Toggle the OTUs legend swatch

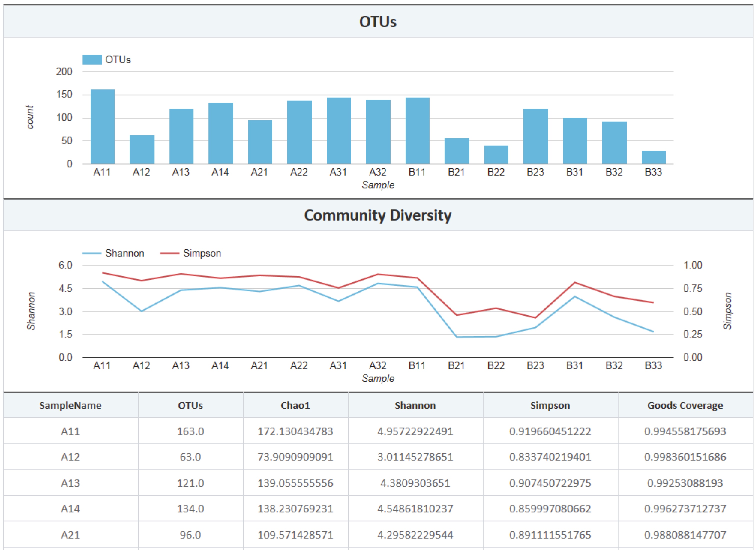pos(92,60)
